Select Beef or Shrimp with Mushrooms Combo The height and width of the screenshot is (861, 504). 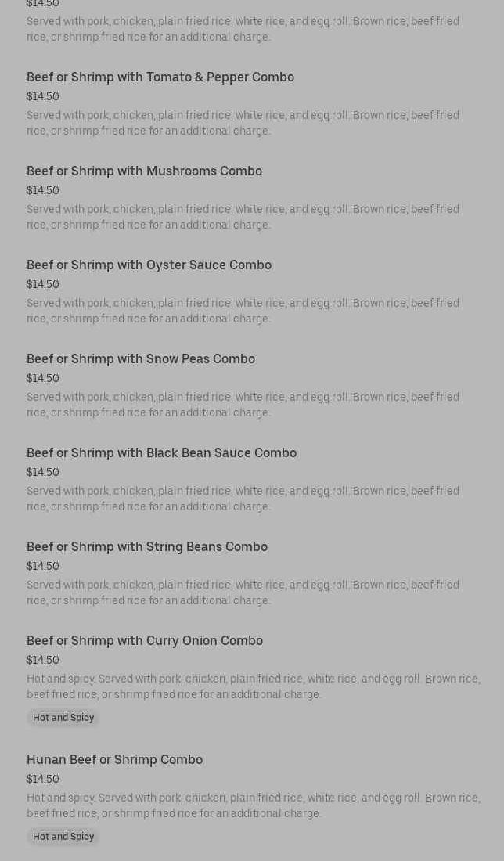coord(144,171)
